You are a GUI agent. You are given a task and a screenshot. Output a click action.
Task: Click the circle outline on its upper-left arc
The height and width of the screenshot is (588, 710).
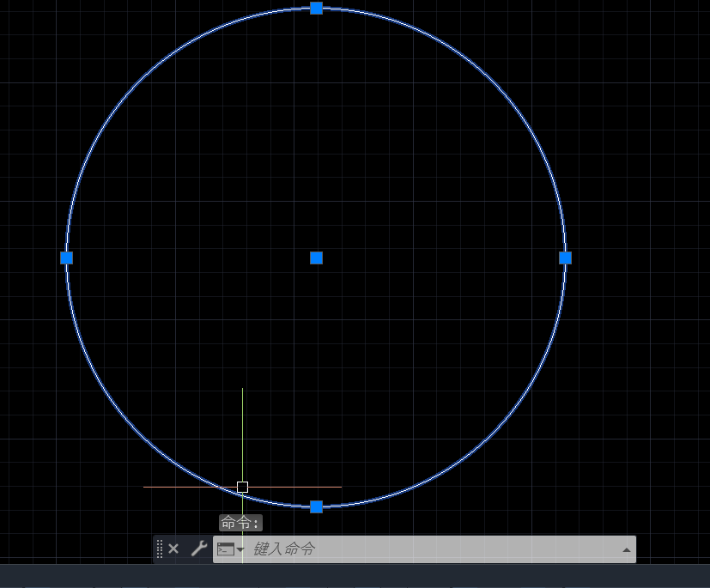(140, 82)
